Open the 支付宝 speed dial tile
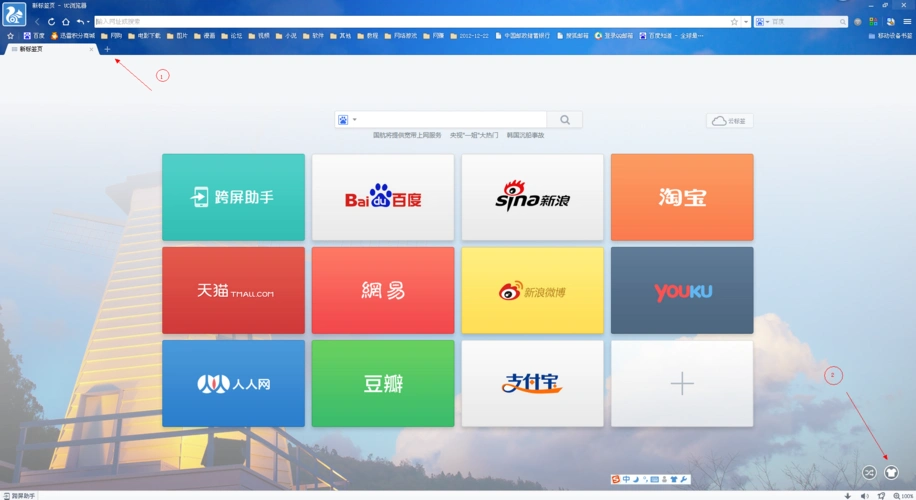Screen dimensions: 916x500 [533, 384]
